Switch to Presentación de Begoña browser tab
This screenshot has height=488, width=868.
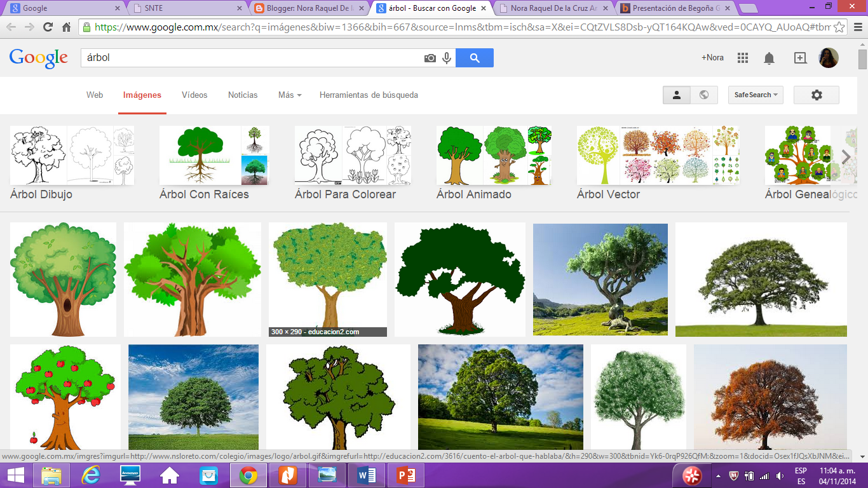tap(676, 8)
